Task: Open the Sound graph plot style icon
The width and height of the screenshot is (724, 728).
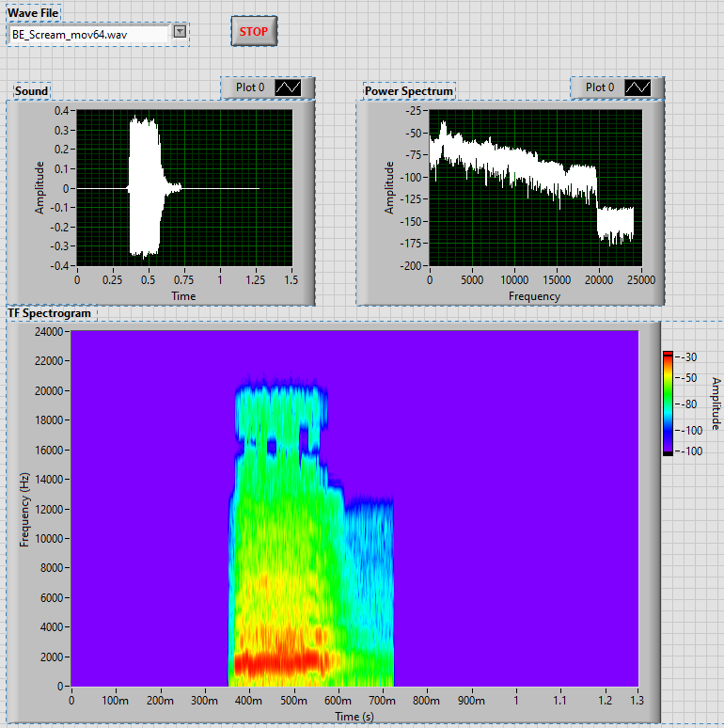Action: (288, 87)
